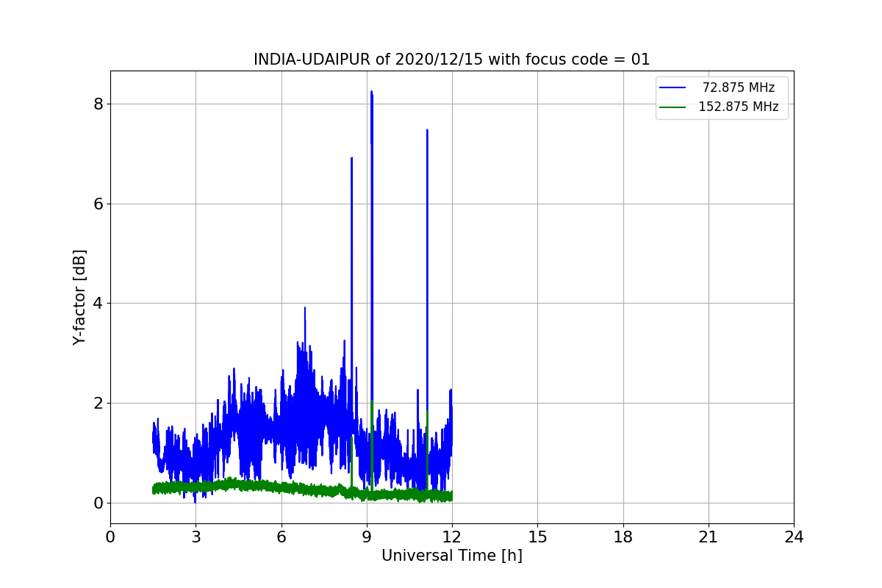Click y-axis tick label 4
The width and height of the screenshot is (882, 588).
click(x=98, y=303)
